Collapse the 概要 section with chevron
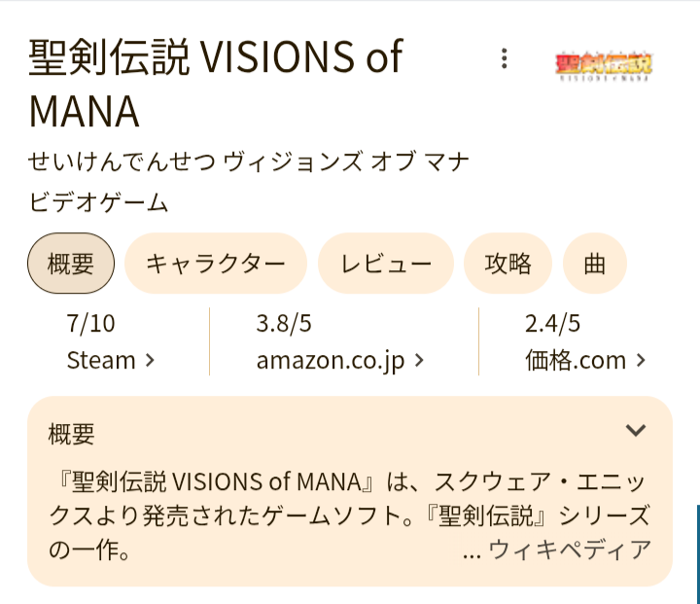Image resolution: width=700 pixels, height=604 pixels. click(636, 431)
